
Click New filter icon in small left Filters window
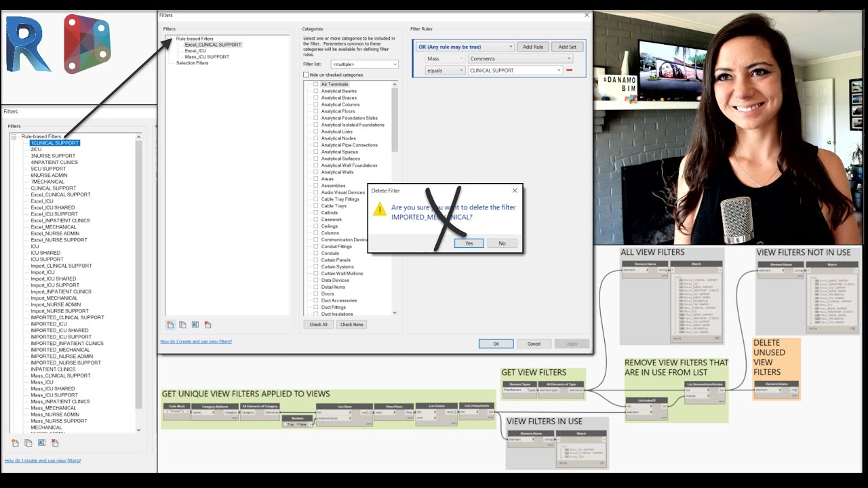15,443
